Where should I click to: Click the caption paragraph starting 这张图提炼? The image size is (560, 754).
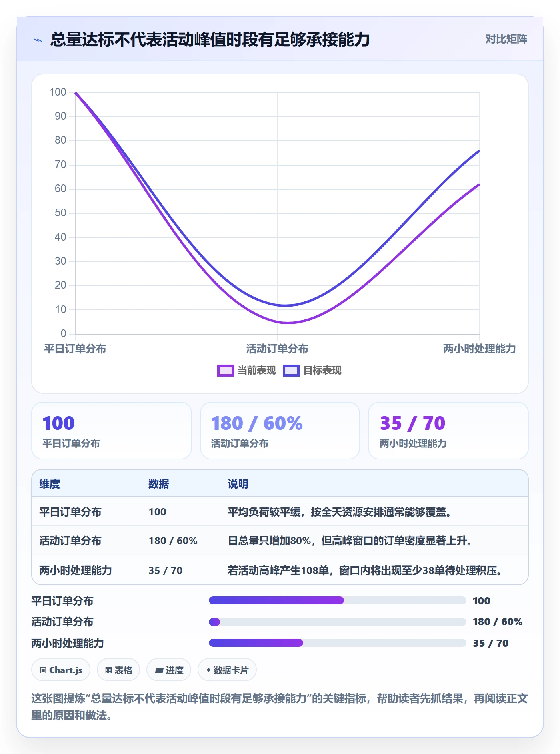click(280, 707)
